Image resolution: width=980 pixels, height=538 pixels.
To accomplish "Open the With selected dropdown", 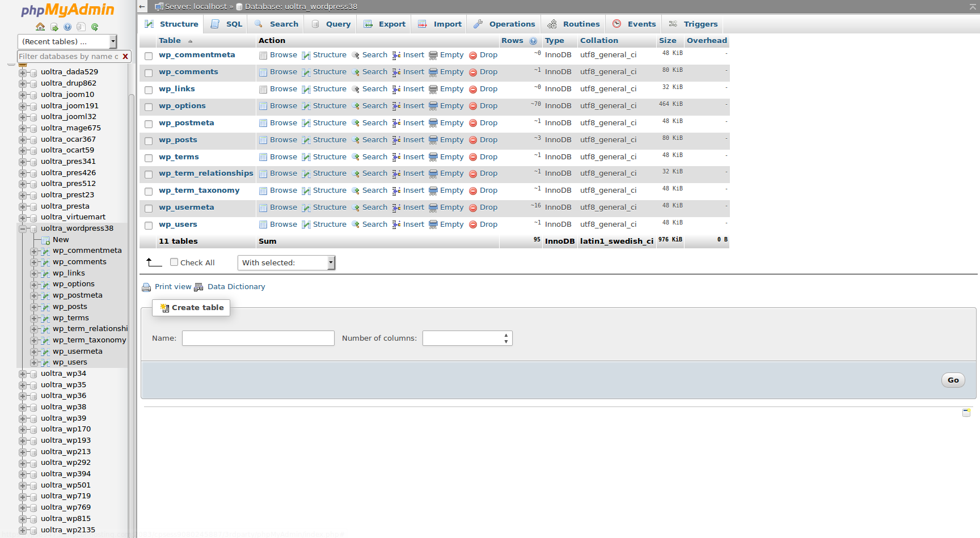I will 286,262.
